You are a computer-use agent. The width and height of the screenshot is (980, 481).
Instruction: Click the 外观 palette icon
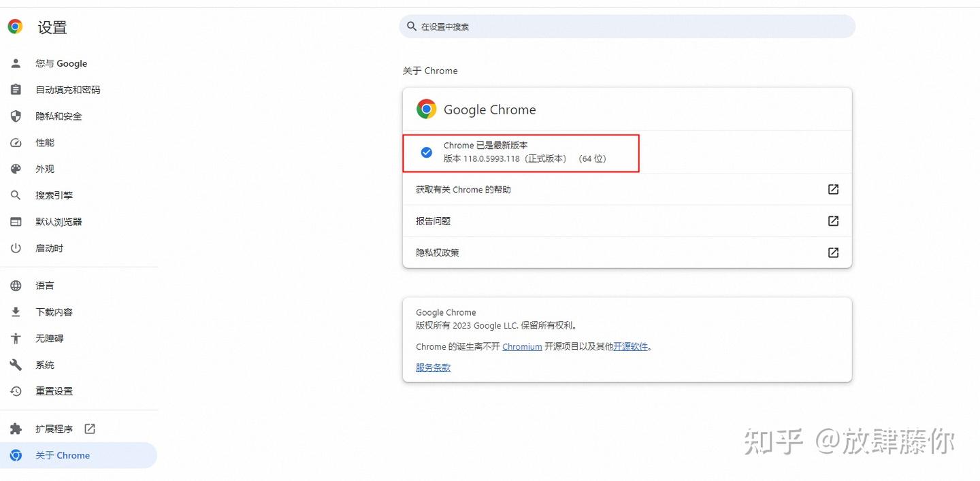[x=16, y=169]
